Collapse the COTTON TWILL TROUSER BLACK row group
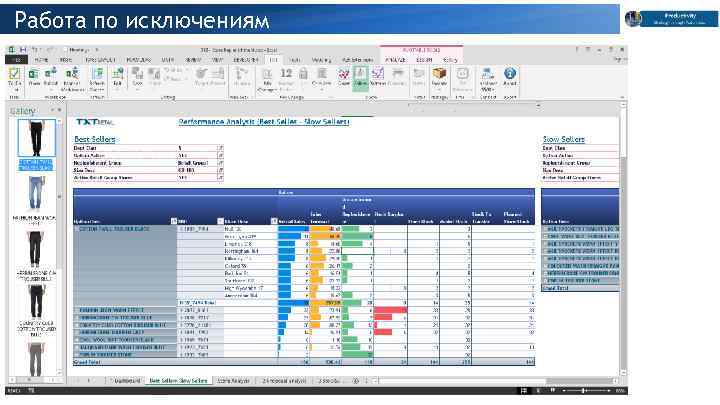This screenshot has width=720, height=405. (76, 229)
